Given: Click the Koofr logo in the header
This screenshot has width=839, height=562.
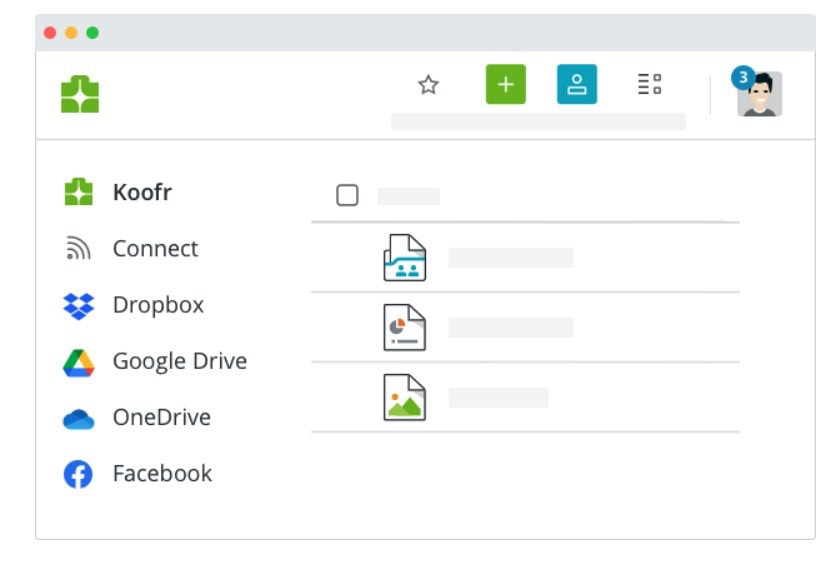Looking at the screenshot, I should point(80,95).
